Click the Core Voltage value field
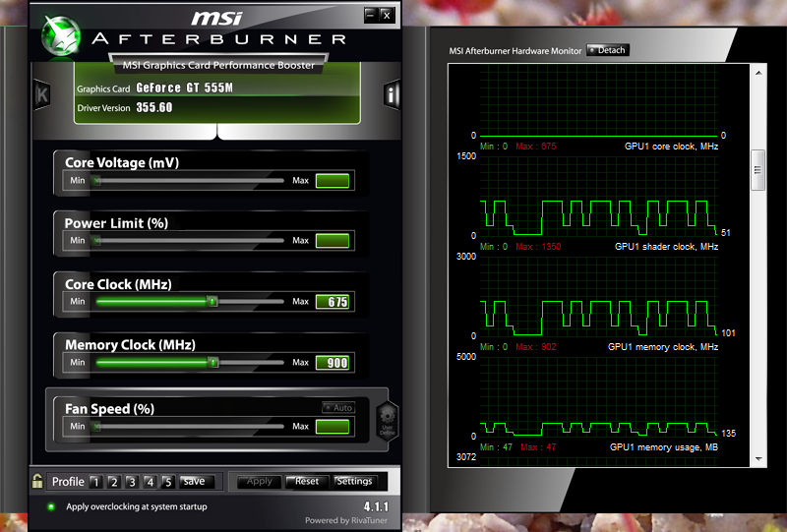Viewport: 787px width, 532px height. point(333,181)
